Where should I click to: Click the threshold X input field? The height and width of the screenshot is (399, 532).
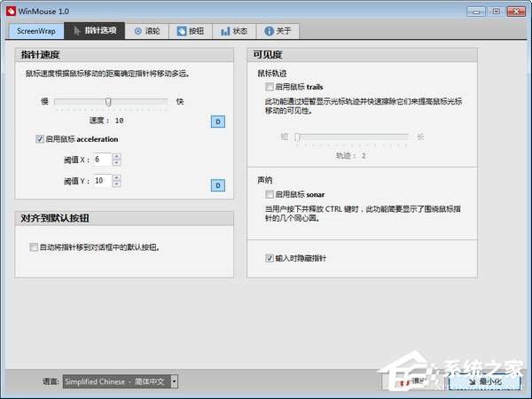coord(101,160)
